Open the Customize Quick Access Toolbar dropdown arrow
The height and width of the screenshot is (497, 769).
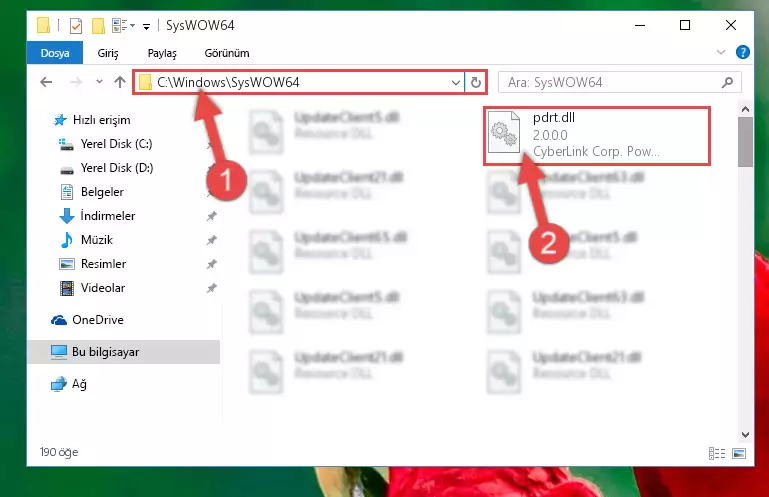coord(146,26)
